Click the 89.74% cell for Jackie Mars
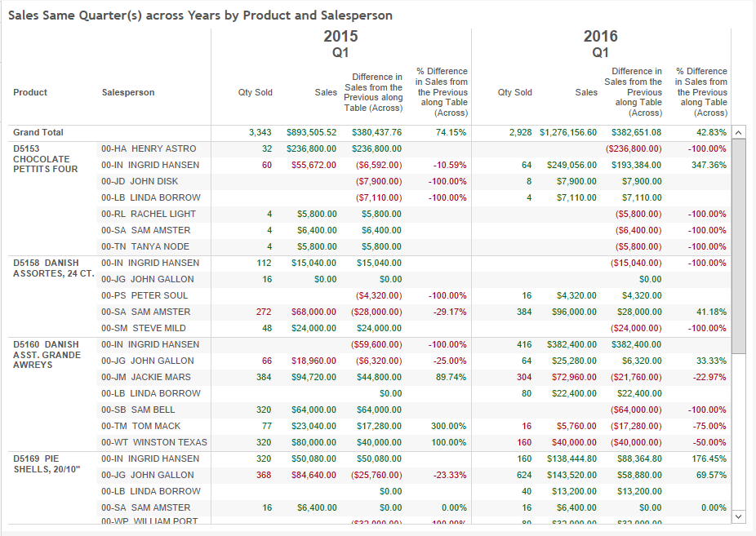The image size is (756, 536). [451, 377]
